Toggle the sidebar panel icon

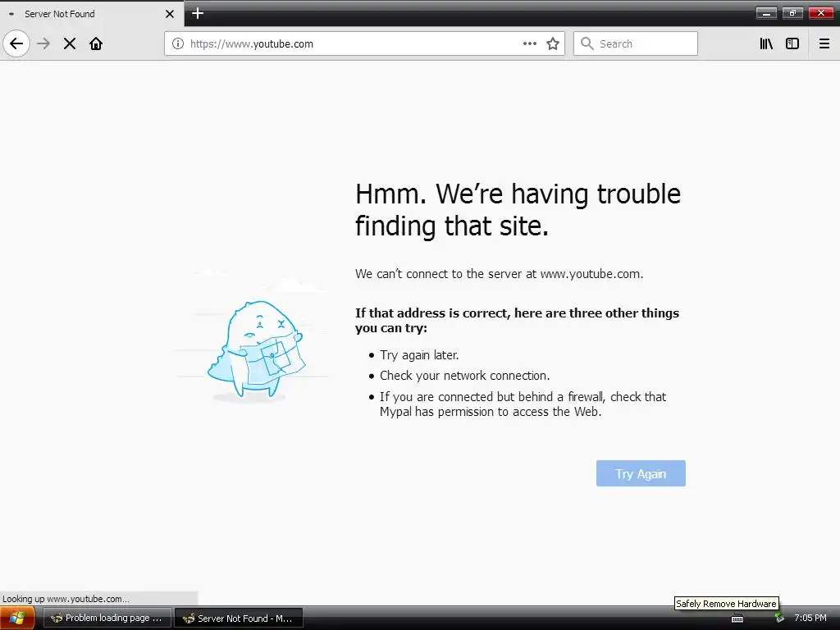pyautogui.click(x=792, y=43)
